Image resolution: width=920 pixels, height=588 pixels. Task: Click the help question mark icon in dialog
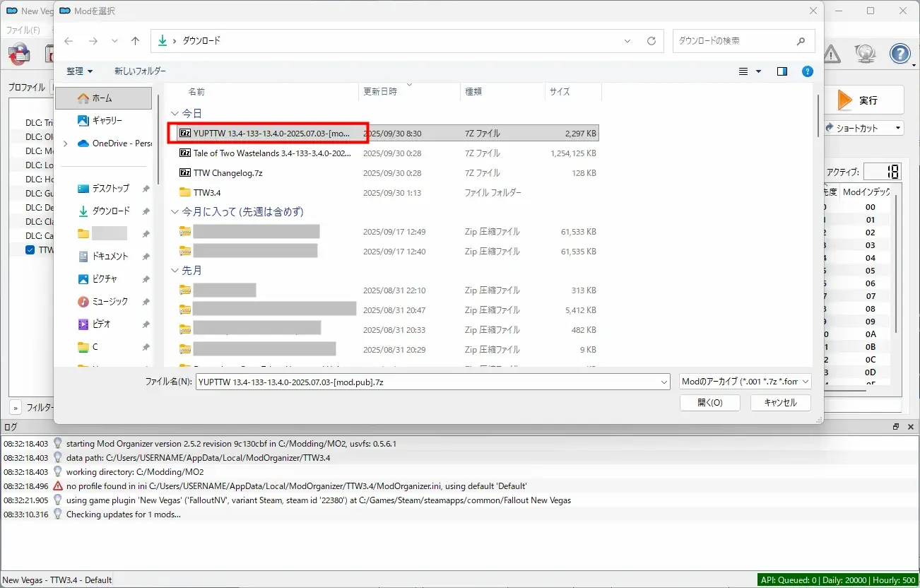point(808,71)
